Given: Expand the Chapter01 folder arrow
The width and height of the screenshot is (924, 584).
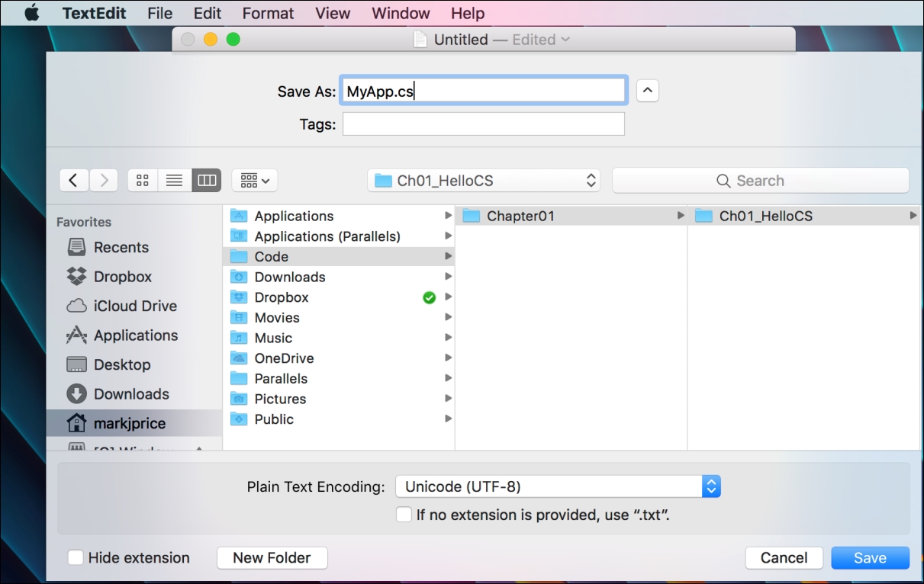Looking at the screenshot, I should 681,216.
